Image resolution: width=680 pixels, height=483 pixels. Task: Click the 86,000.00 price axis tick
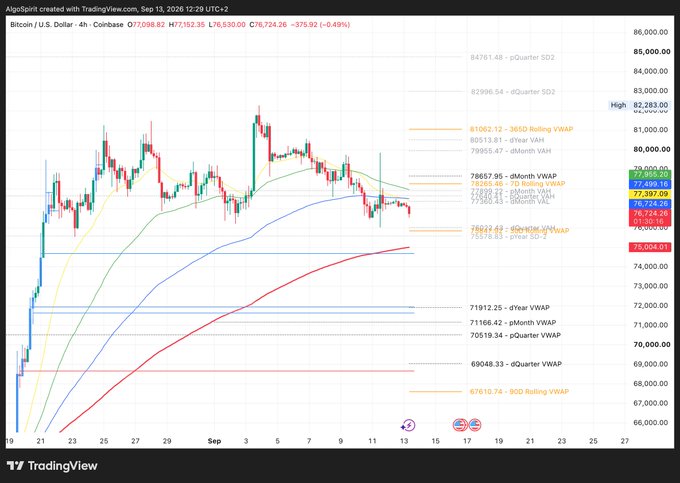(x=651, y=32)
